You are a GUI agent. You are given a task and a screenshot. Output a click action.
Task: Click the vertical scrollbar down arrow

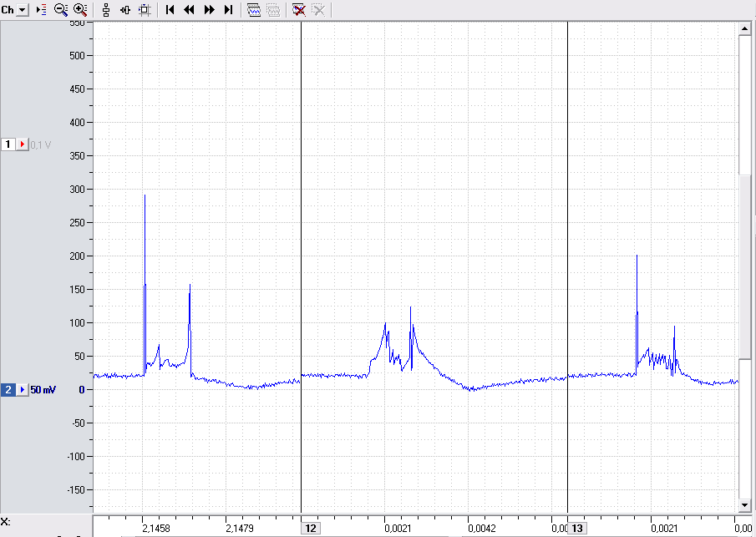tap(744, 505)
